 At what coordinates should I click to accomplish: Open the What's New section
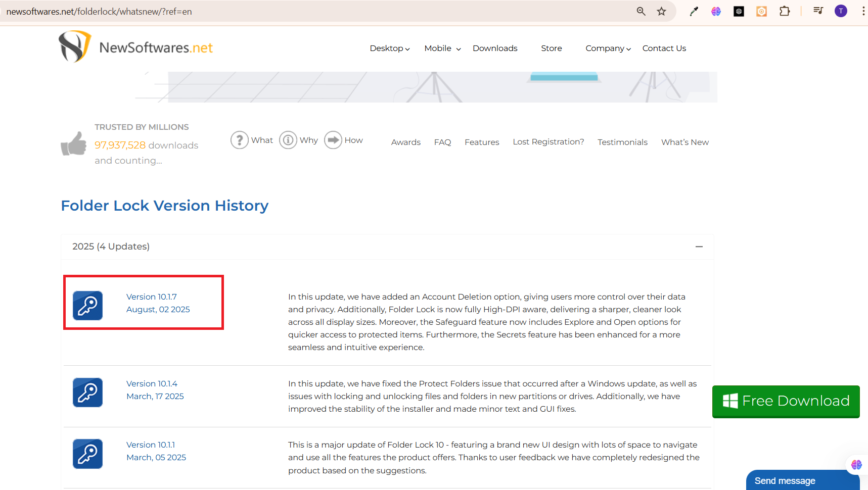(x=685, y=142)
